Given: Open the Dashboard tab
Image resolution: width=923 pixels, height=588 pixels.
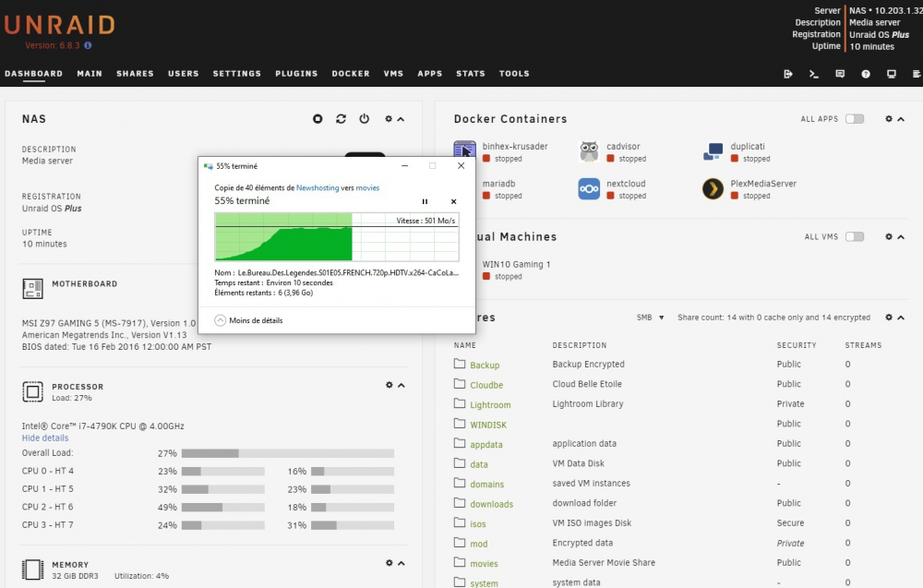Looking at the screenshot, I should point(33,74).
